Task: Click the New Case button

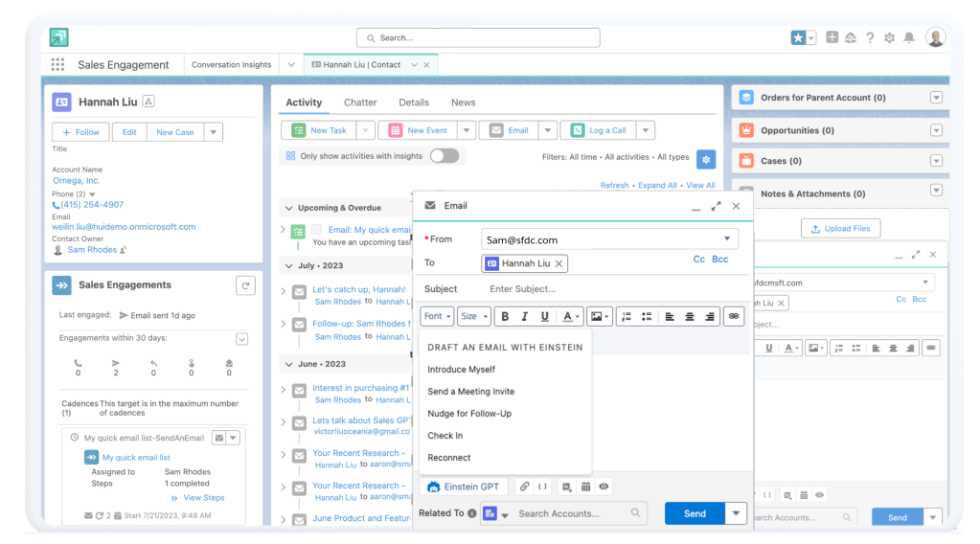Action: point(175,132)
